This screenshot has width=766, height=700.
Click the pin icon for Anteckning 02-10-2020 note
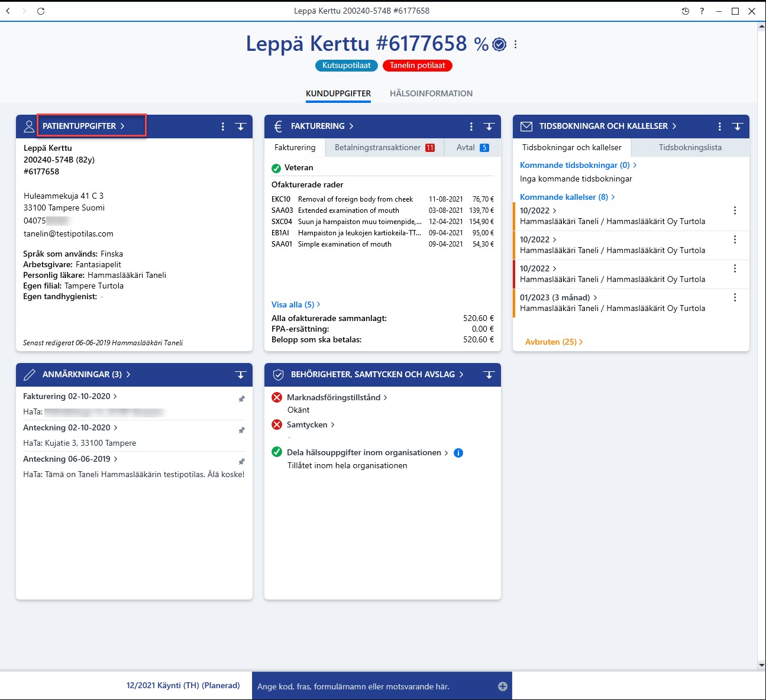pyautogui.click(x=241, y=430)
